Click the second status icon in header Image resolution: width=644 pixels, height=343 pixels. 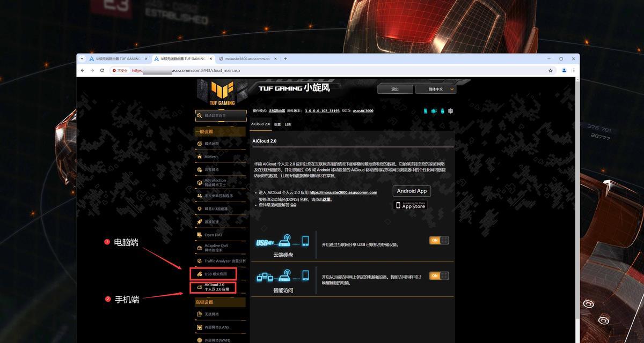(434, 111)
